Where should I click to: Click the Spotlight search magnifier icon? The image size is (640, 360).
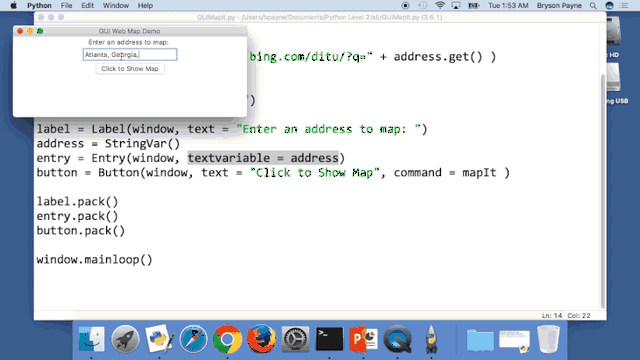(x=593, y=6)
